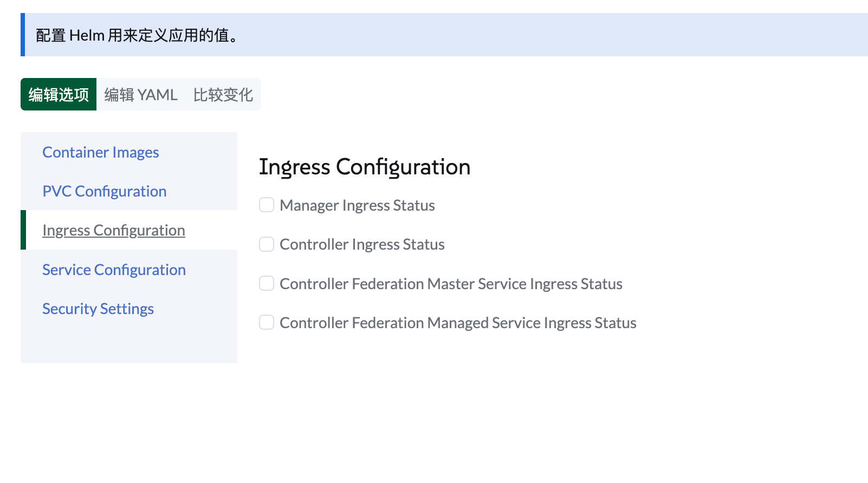The width and height of the screenshot is (868, 483).
Task: Select the 比较变化 tab
Action: [x=223, y=95]
